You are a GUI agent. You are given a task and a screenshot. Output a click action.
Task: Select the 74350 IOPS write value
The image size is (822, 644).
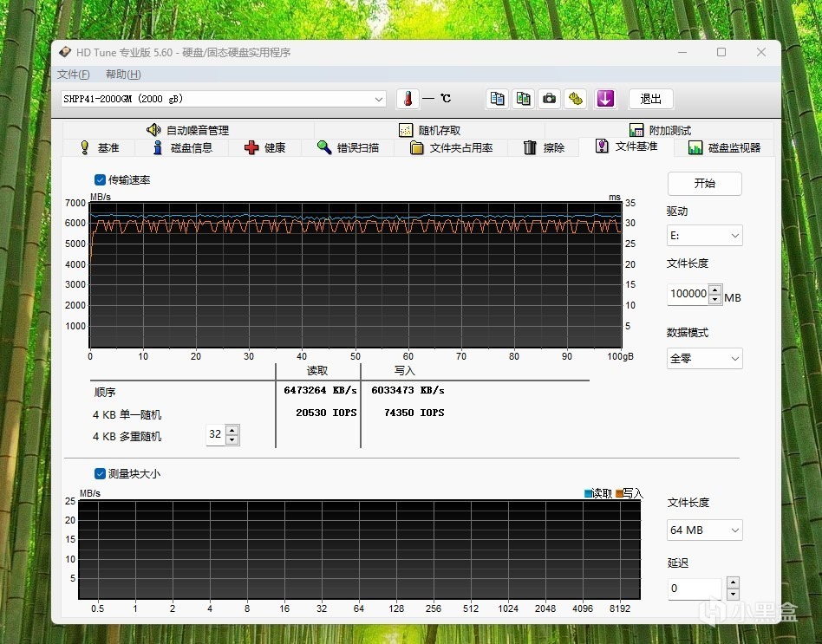(x=414, y=413)
